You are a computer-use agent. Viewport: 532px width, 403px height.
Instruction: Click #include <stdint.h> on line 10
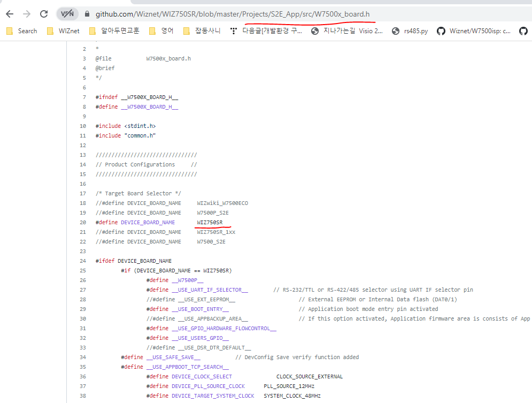click(126, 126)
